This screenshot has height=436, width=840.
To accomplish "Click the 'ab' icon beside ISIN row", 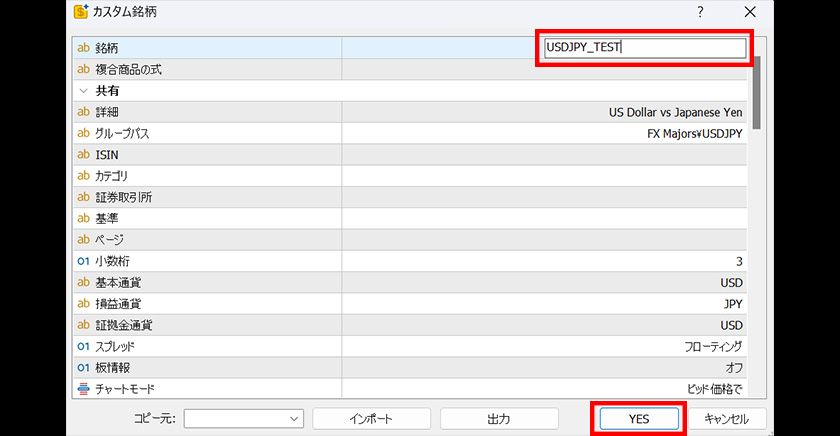I will tap(83, 155).
